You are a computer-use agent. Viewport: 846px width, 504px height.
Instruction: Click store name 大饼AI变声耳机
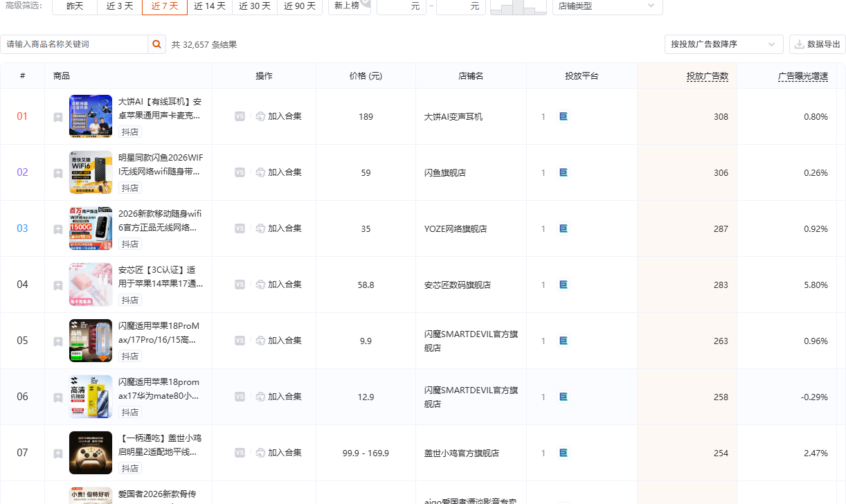point(453,117)
